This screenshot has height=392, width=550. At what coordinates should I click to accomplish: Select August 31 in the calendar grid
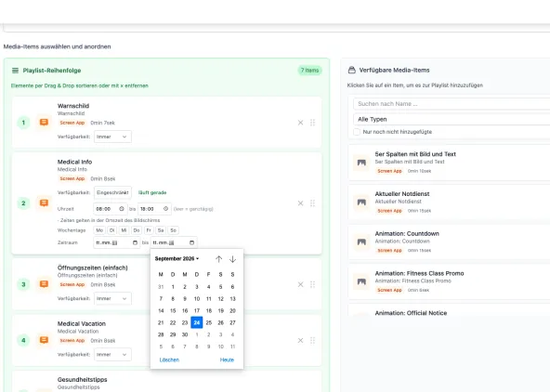point(161,287)
